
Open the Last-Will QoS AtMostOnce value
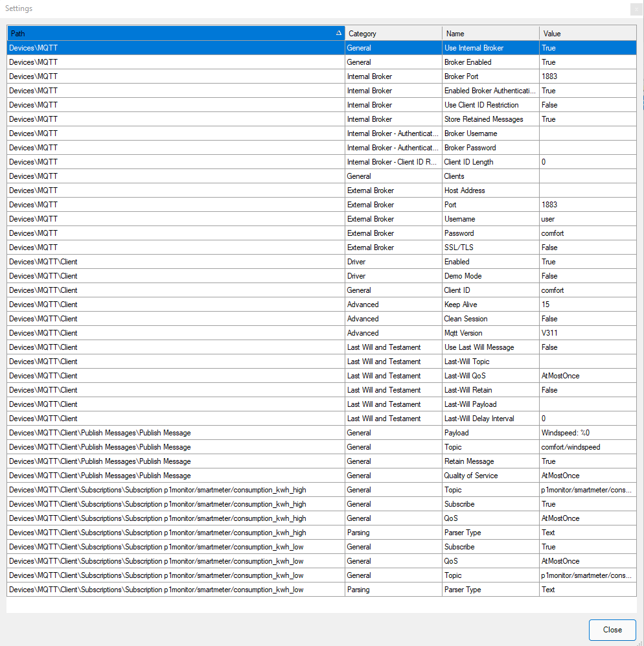(x=588, y=376)
